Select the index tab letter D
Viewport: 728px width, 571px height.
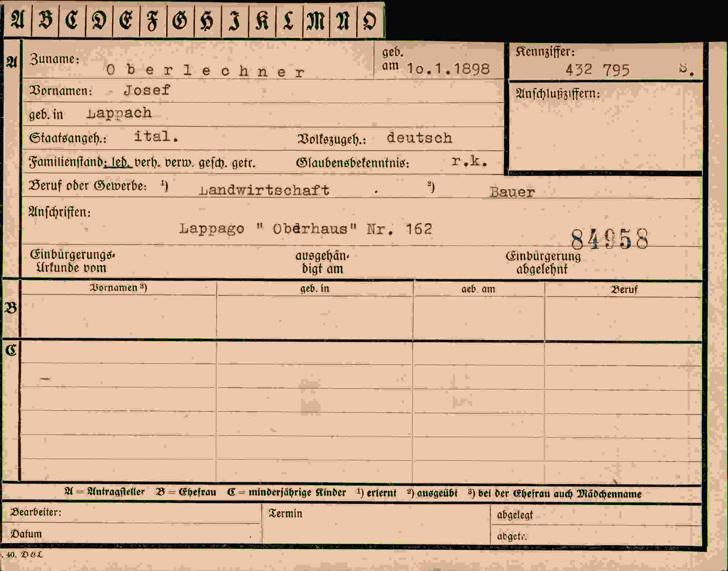pyautogui.click(x=99, y=20)
